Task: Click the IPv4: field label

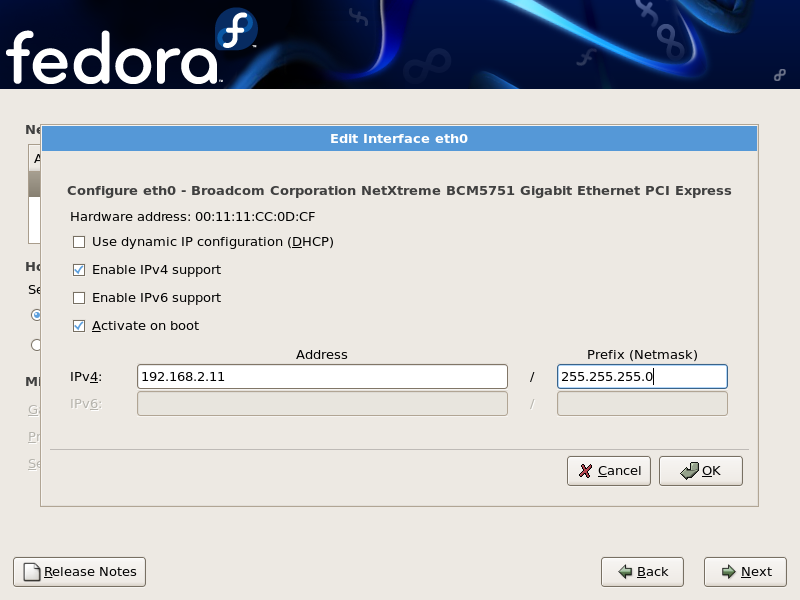Action: point(86,377)
